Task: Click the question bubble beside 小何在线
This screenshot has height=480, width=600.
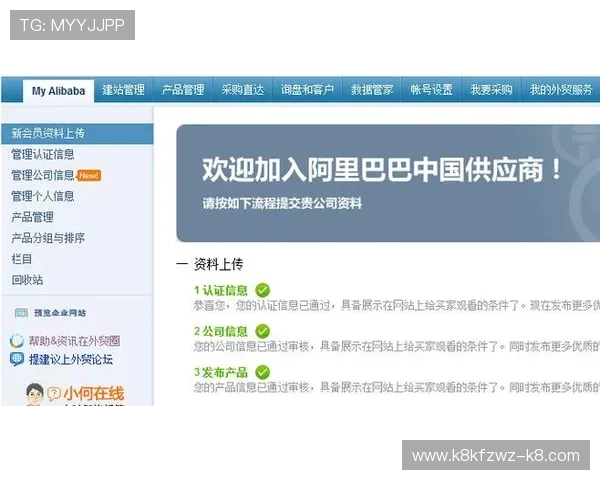Action: click(54, 393)
